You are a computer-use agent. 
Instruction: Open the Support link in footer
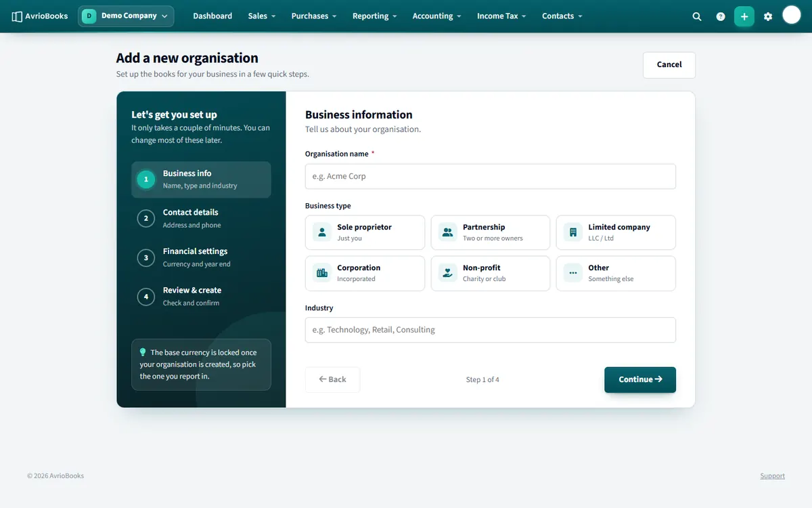coord(772,476)
